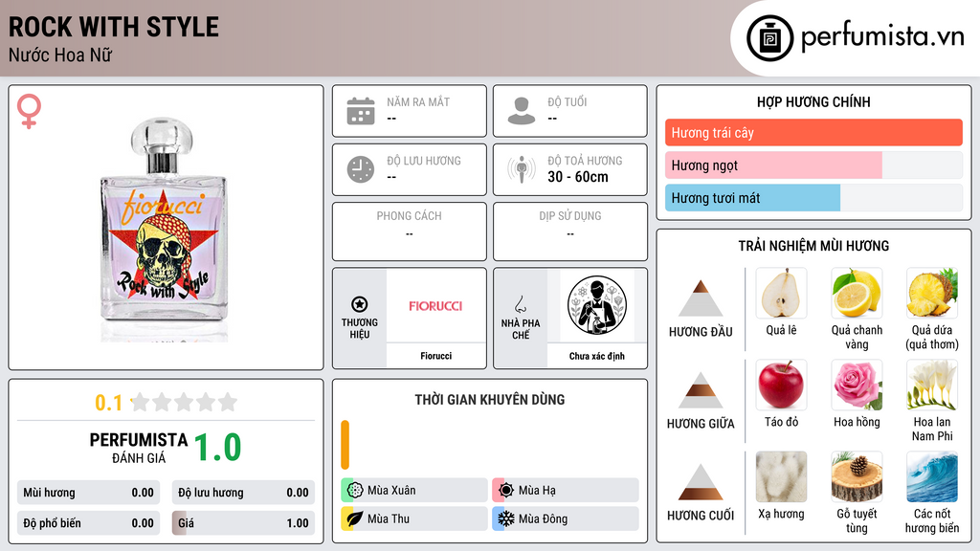Click the pink female gender symbol
The height and width of the screenshot is (551, 980).
[x=29, y=111]
